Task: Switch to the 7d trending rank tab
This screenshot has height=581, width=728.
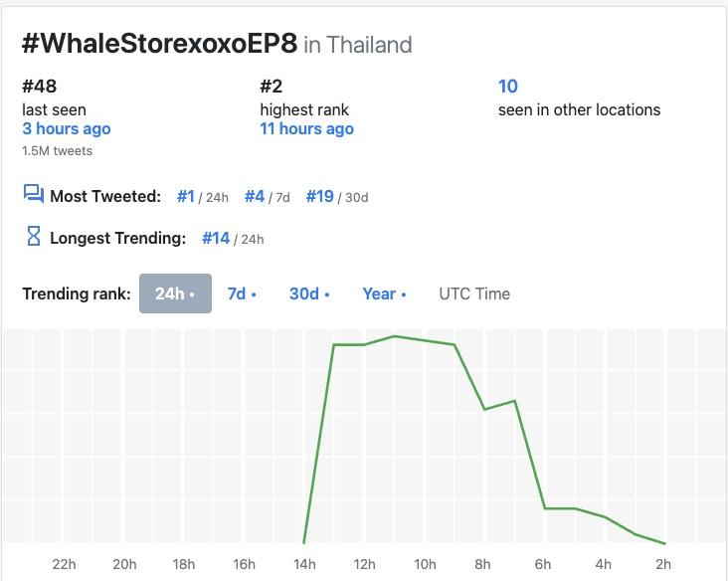Action: [241, 293]
